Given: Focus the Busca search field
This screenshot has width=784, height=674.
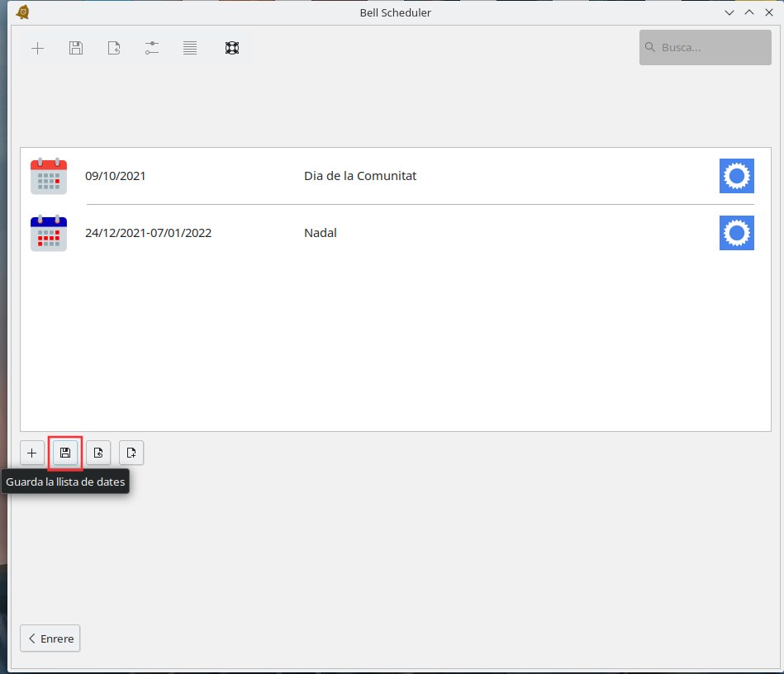Looking at the screenshot, I should tap(710, 48).
